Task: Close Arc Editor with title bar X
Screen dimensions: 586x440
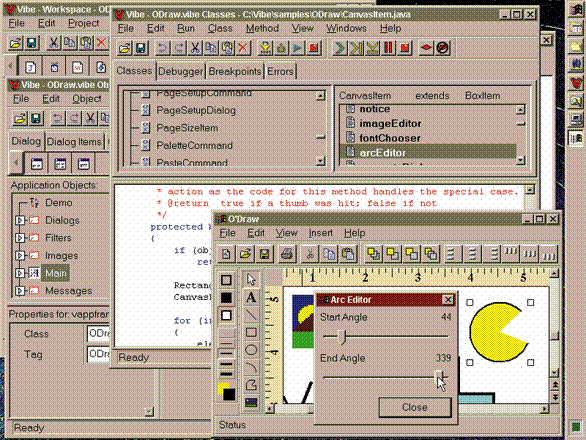Action: 448,299
